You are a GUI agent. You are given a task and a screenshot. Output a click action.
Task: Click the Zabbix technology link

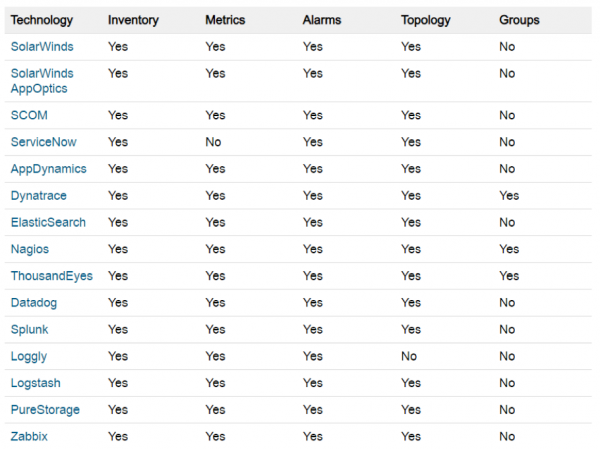point(29,436)
